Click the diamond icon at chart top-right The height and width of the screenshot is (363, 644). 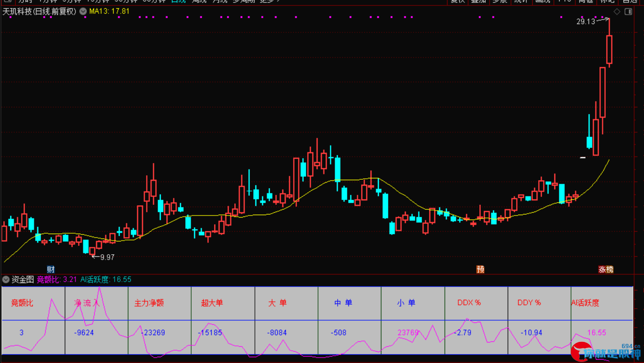click(617, 12)
